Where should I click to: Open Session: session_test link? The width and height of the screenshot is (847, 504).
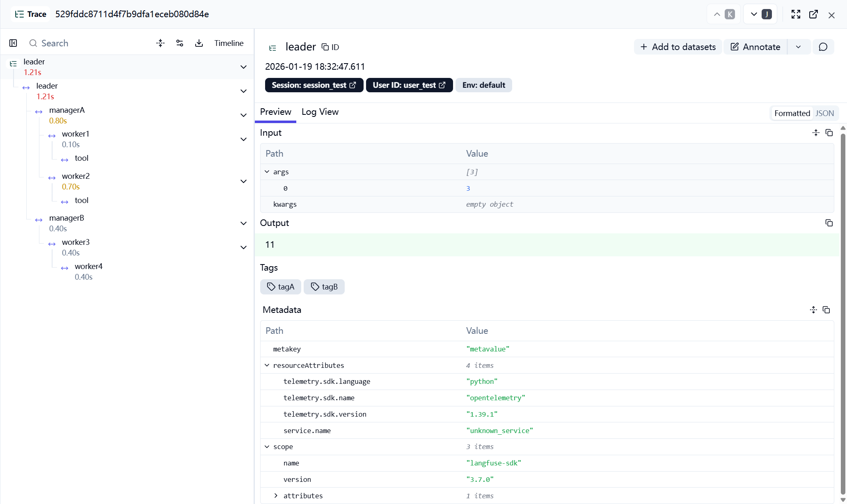click(x=314, y=85)
